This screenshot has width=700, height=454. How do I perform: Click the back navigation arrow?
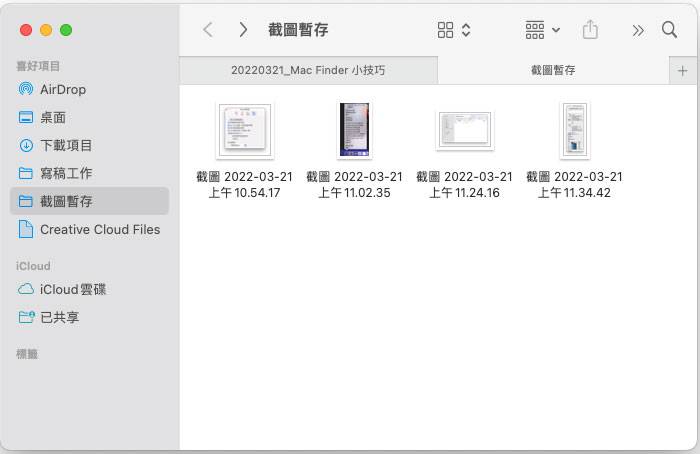point(208,30)
